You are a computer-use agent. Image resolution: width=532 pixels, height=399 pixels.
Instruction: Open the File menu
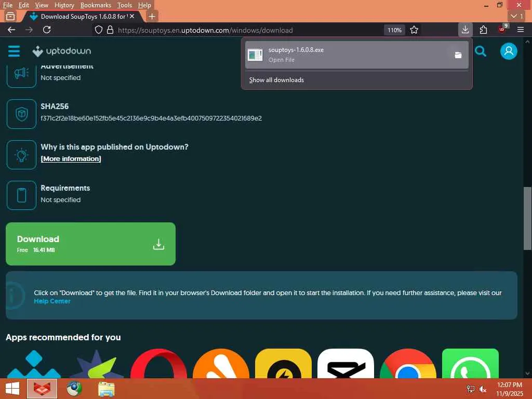(7, 5)
